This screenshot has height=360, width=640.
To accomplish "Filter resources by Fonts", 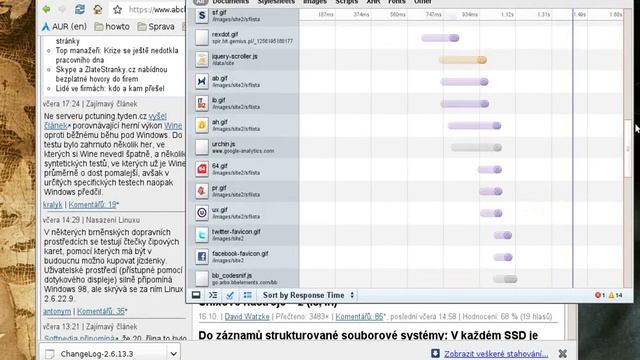I will [397, 2].
